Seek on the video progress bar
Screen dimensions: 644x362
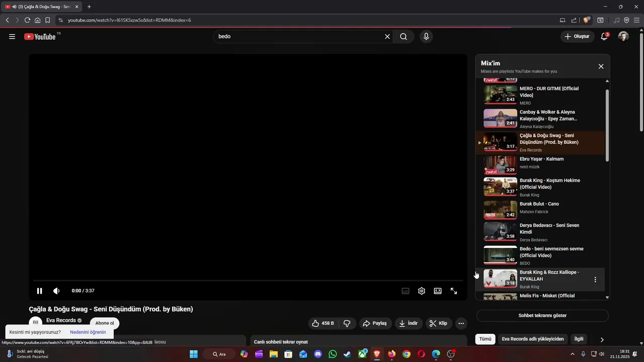coord(248,281)
